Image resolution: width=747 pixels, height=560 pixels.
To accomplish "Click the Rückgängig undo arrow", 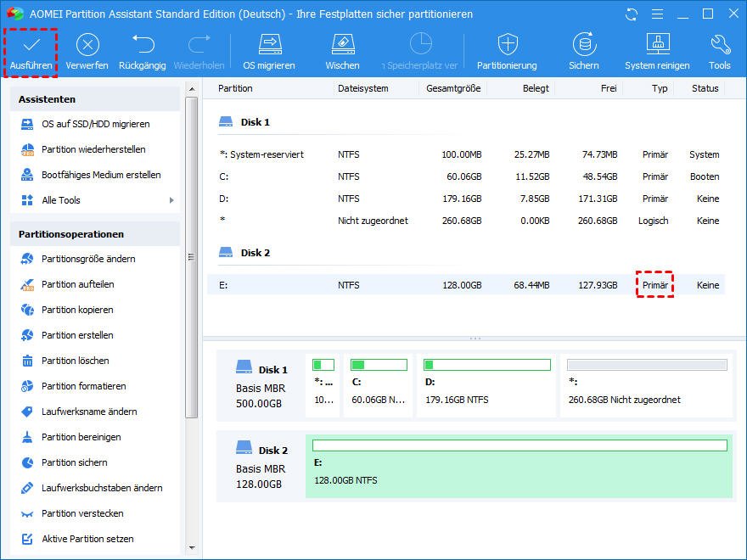I will point(142,45).
